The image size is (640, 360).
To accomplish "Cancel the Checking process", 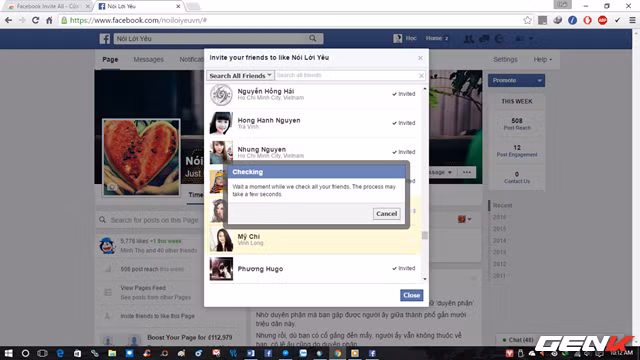I will [386, 213].
